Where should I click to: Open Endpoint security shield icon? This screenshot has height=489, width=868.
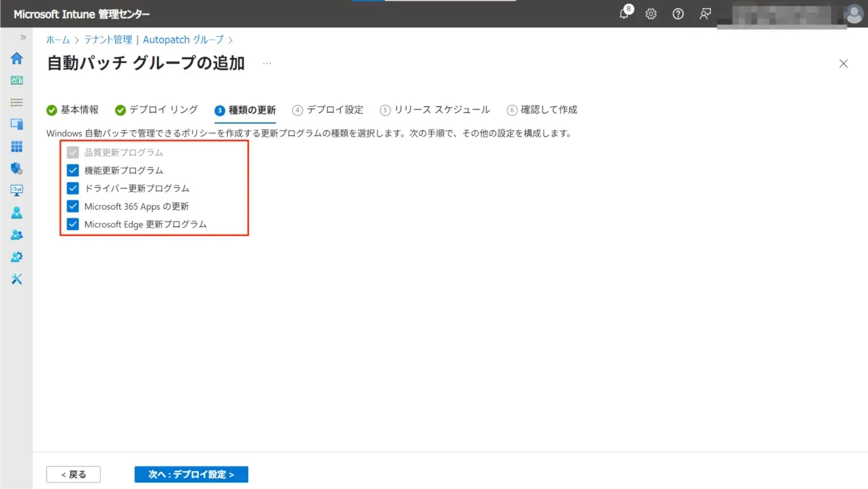click(17, 169)
